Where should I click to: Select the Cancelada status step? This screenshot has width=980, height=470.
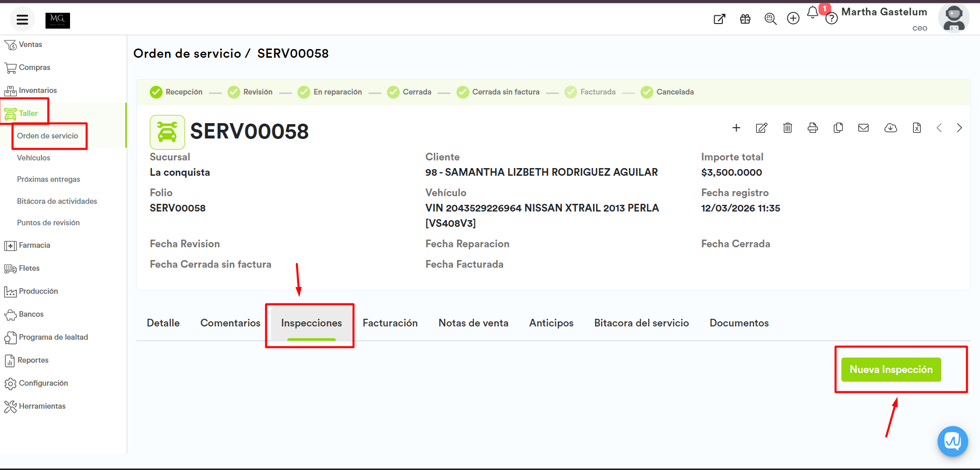(667, 92)
